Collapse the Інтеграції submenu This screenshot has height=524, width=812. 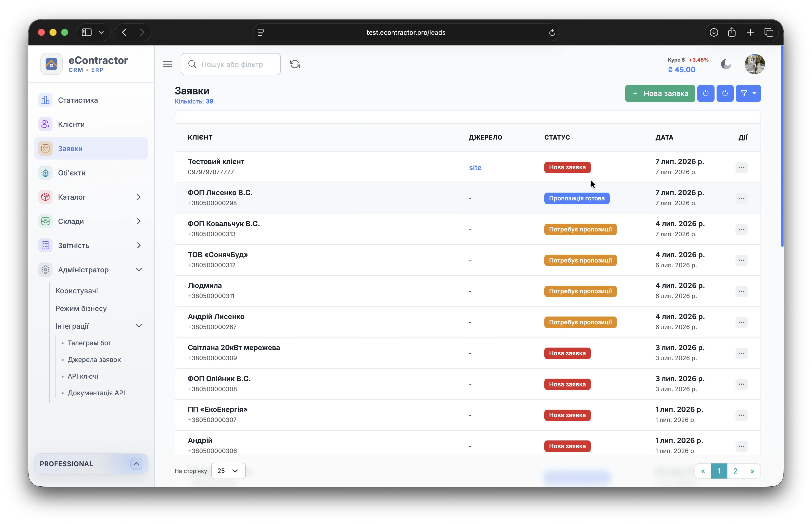[x=139, y=326]
